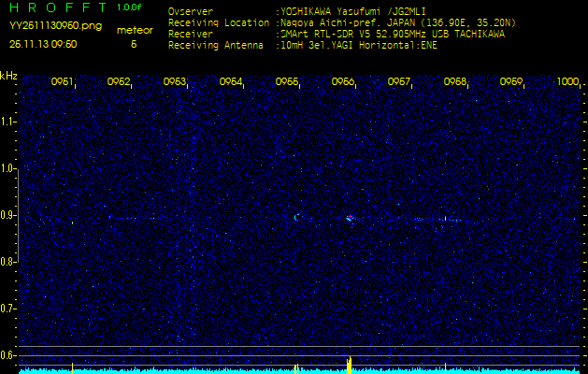Click the 'Ovserver' field label

pyautogui.click(x=191, y=11)
